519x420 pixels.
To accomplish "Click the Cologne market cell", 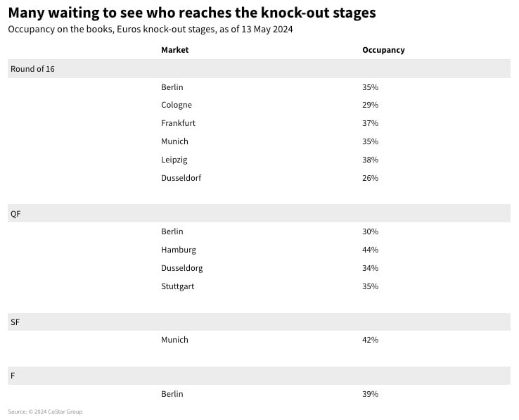I will [x=177, y=105].
